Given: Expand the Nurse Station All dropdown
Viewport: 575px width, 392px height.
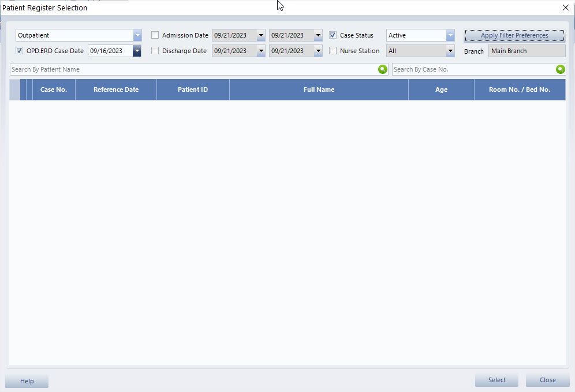Looking at the screenshot, I should click(450, 51).
